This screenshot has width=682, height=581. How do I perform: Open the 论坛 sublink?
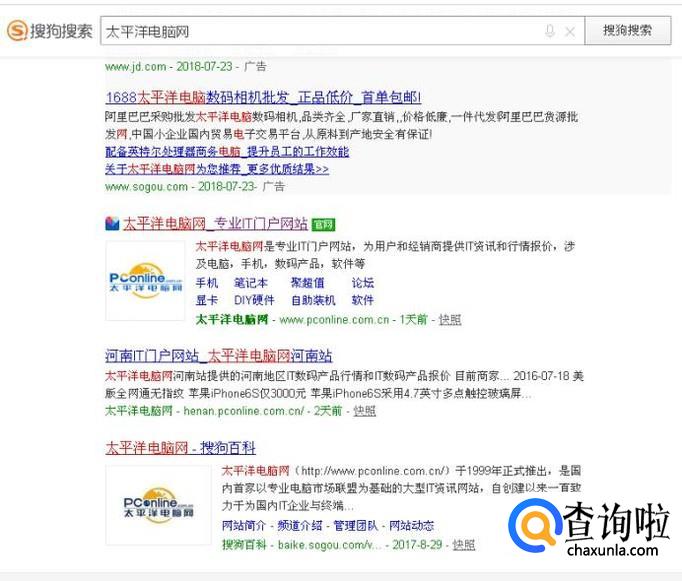(363, 283)
